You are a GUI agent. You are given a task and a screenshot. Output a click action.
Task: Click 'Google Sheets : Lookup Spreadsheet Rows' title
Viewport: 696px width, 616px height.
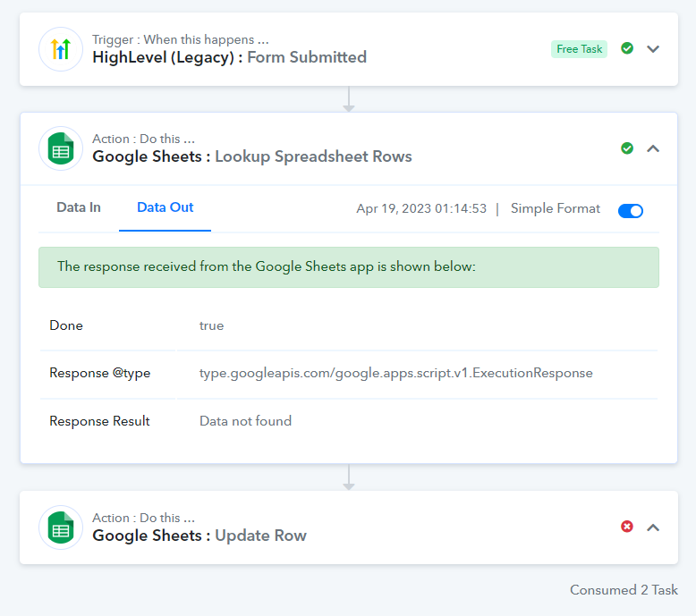tap(252, 156)
